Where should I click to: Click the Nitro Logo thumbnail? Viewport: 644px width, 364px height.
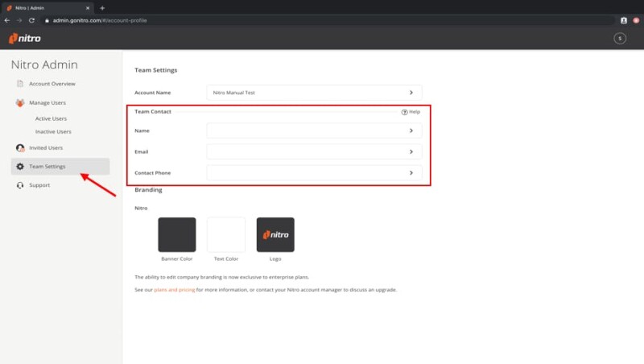pos(275,234)
